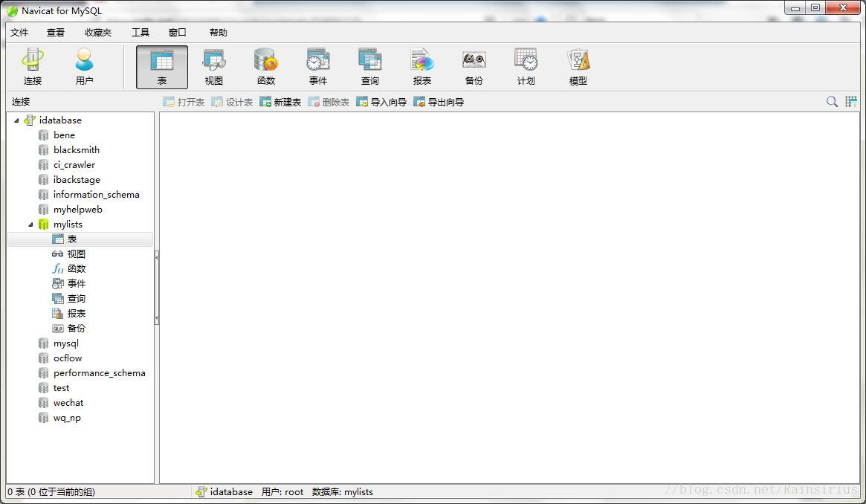Select the ibackstage database

coord(77,180)
